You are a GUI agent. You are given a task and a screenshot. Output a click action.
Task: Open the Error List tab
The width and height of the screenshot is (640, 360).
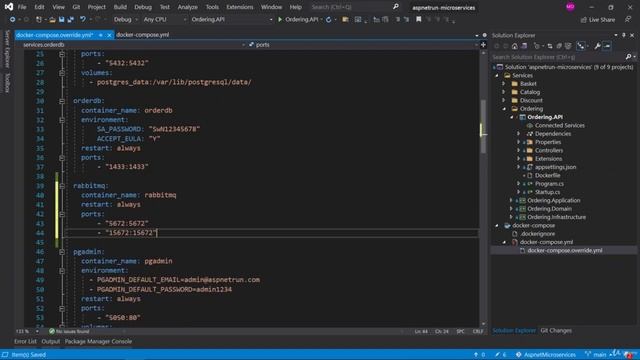[25, 342]
